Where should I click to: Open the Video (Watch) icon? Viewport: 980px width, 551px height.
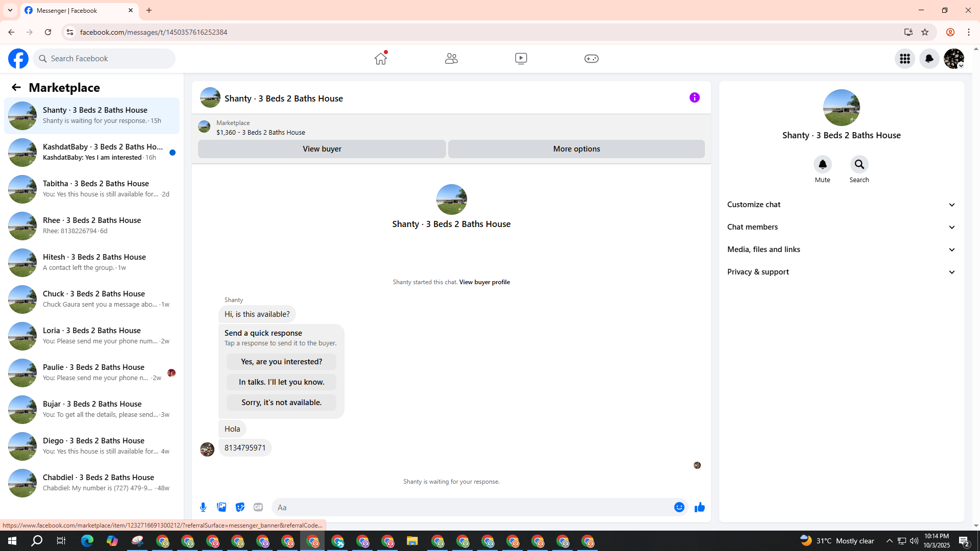(x=521, y=59)
